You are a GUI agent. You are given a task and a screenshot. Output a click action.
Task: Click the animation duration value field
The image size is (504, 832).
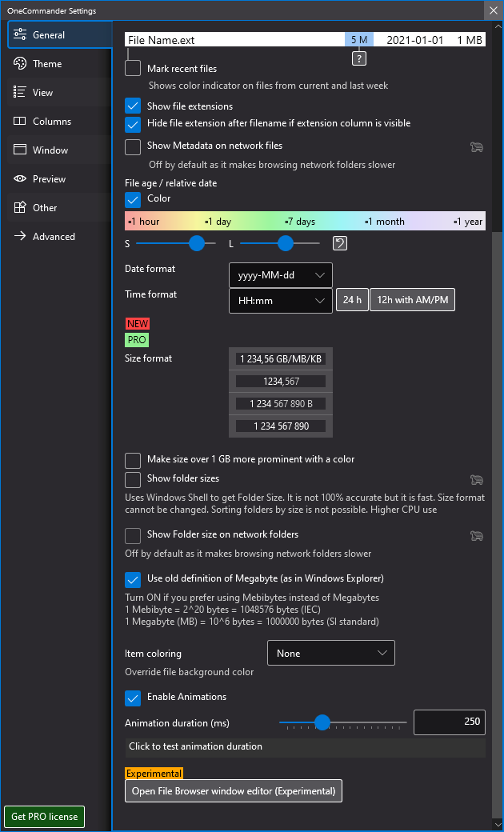click(x=449, y=722)
